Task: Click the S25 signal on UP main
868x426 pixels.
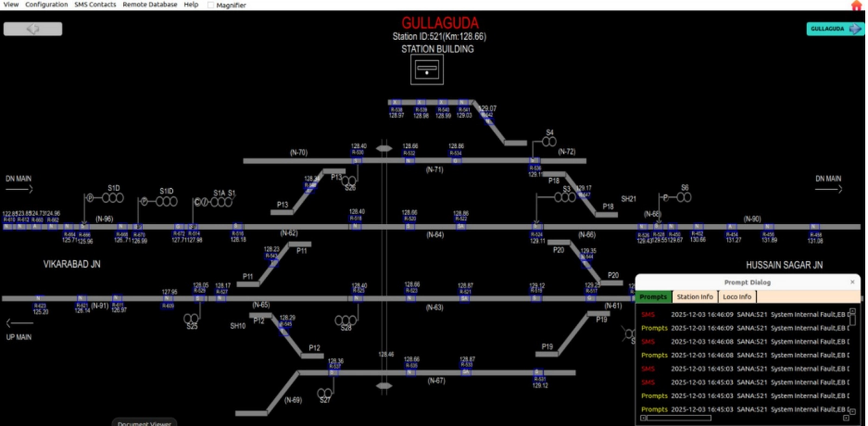Action: click(x=191, y=319)
